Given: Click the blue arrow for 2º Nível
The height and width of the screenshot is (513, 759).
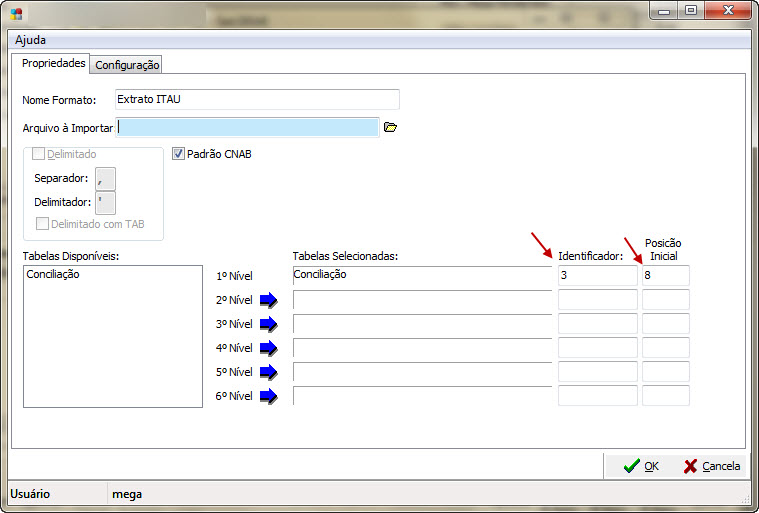Looking at the screenshot, I should point(268,300).
